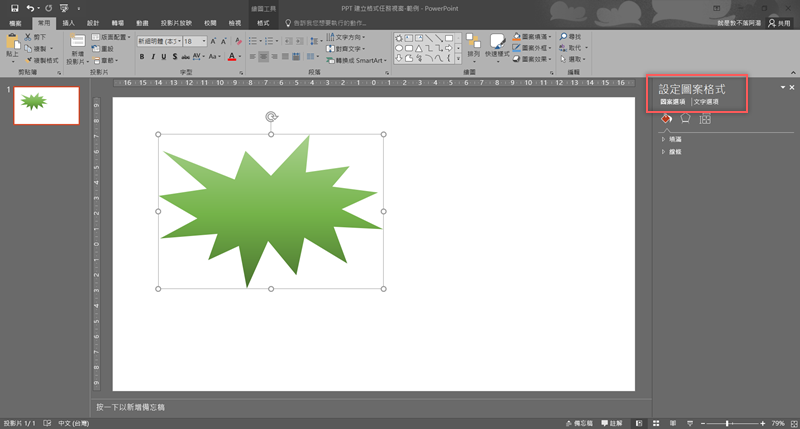This screenshot has width=800, height=429.
Task: Click the Arrange (排列) icon
Action: click(473, 42)
